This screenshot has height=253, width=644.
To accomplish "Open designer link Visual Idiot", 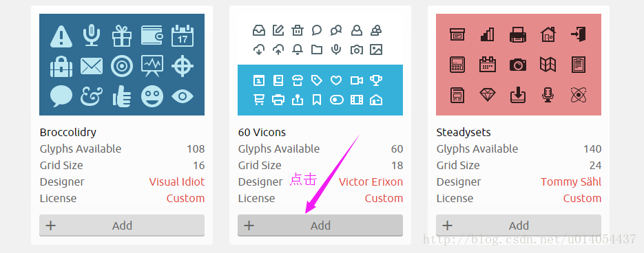I will pyautogui.click(x=176, y=181).
